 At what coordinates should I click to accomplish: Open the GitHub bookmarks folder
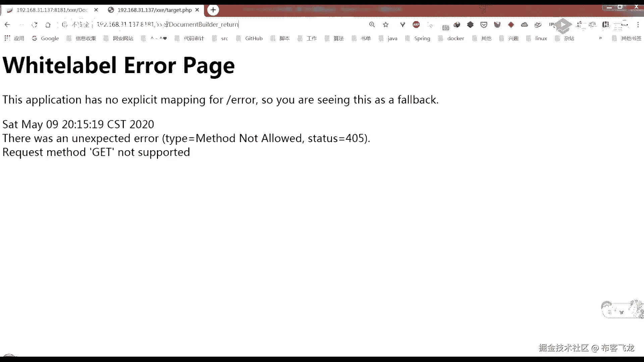click(250, 38)
